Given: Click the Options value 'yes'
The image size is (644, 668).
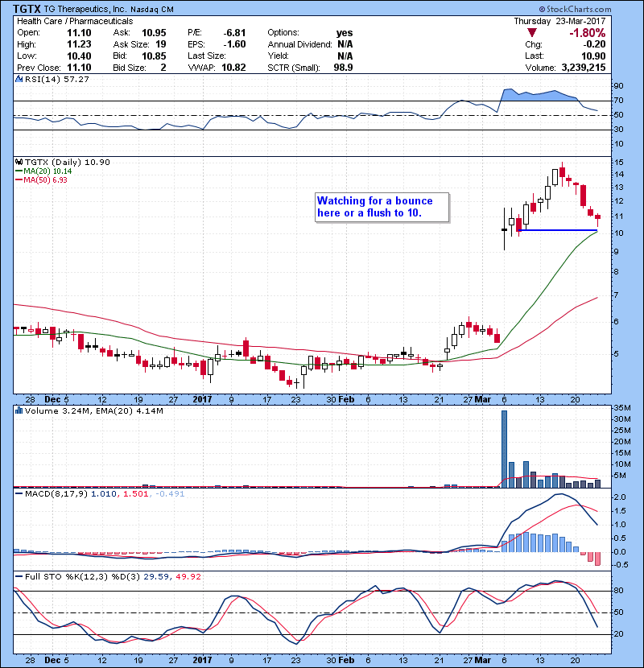Looking at the screenshot, I should tap(345, 33).
